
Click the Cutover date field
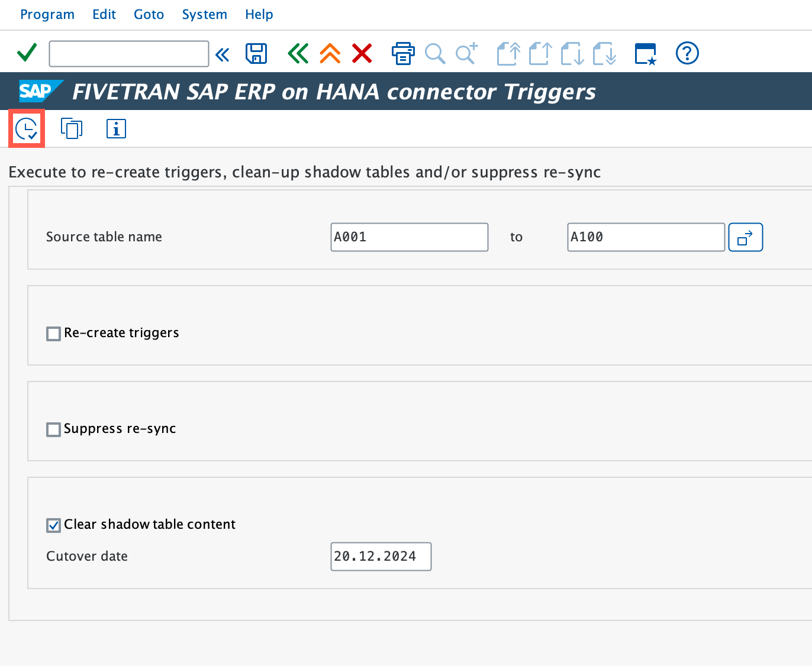coord(381,557)
